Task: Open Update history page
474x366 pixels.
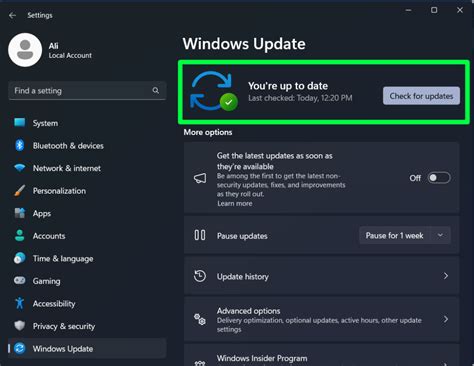Action: pos(322,276)
